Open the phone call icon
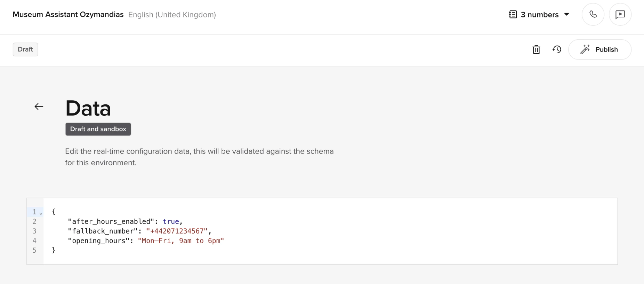Image resolution: width=644 pixels, height=284 pixels. (x=593, y=14)
